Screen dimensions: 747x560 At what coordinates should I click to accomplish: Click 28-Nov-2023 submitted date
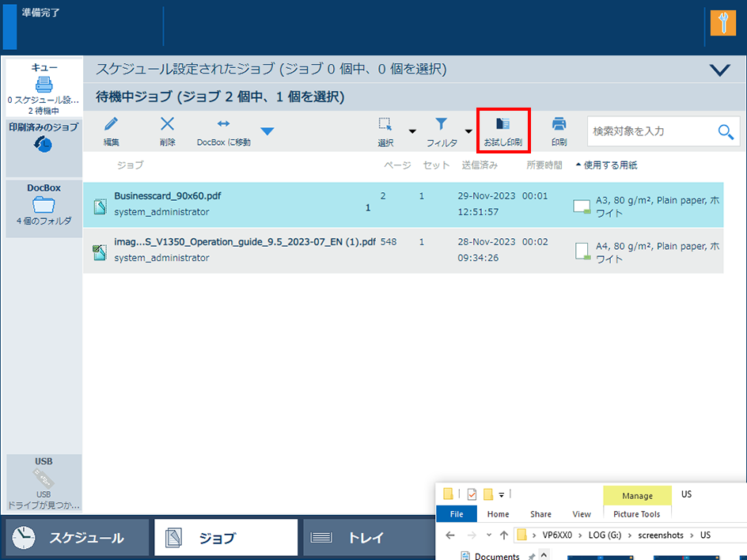coord(487,242)
